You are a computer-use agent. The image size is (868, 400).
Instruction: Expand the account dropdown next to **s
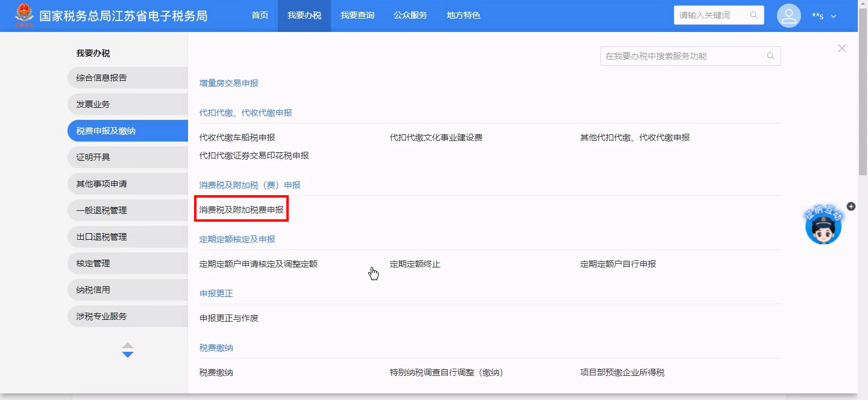[834, 16]
